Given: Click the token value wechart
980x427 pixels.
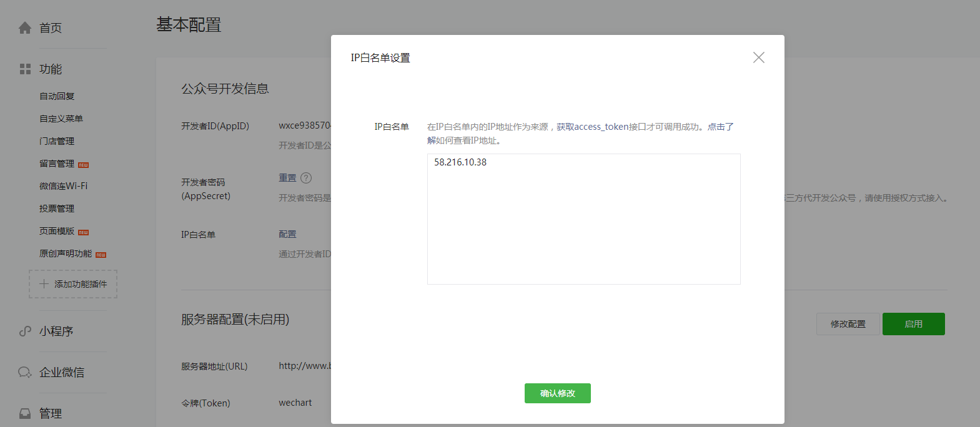Looking at the screenshot, I should (x=295, y=403).
